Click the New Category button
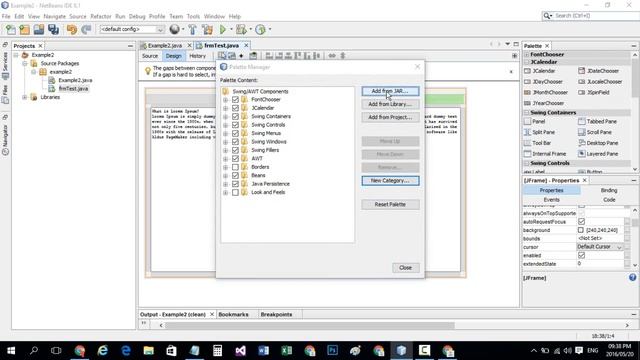 pyautogui.click(x=390, y=180)
